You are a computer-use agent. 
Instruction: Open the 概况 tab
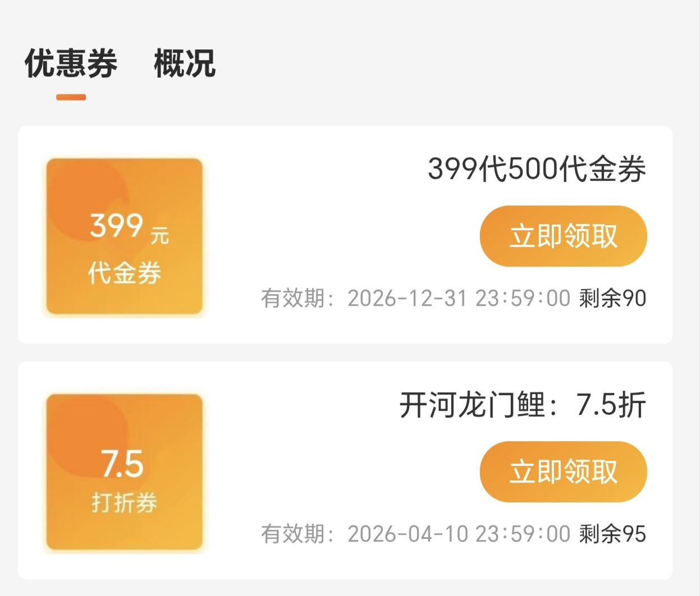(185, 63)
